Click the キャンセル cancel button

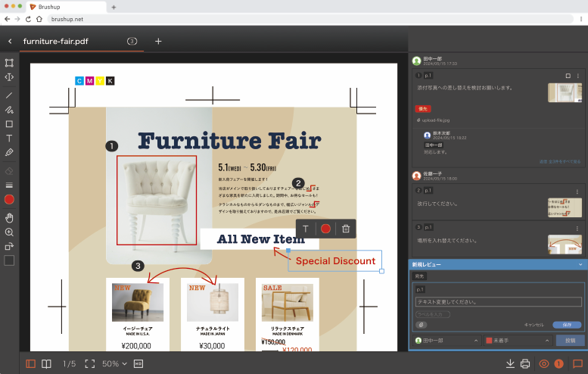pyautogui.click(x=534, y=325)
